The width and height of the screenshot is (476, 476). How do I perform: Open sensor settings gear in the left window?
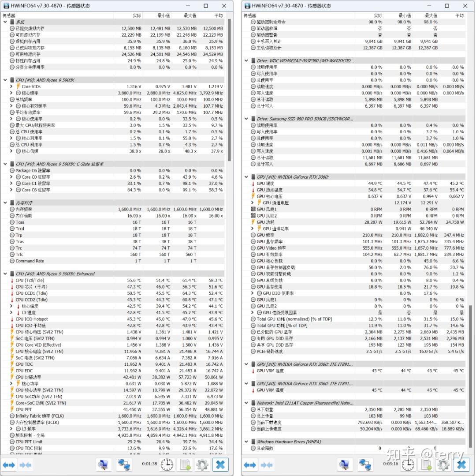(202, 465)
